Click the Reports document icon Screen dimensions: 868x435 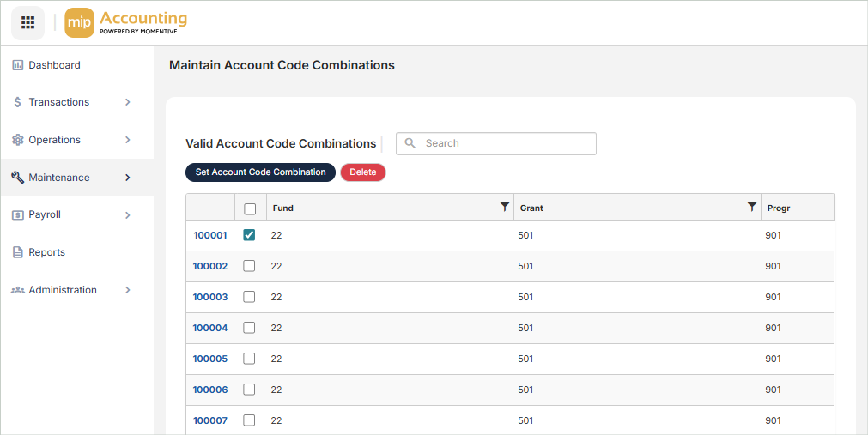pos(17,252)
